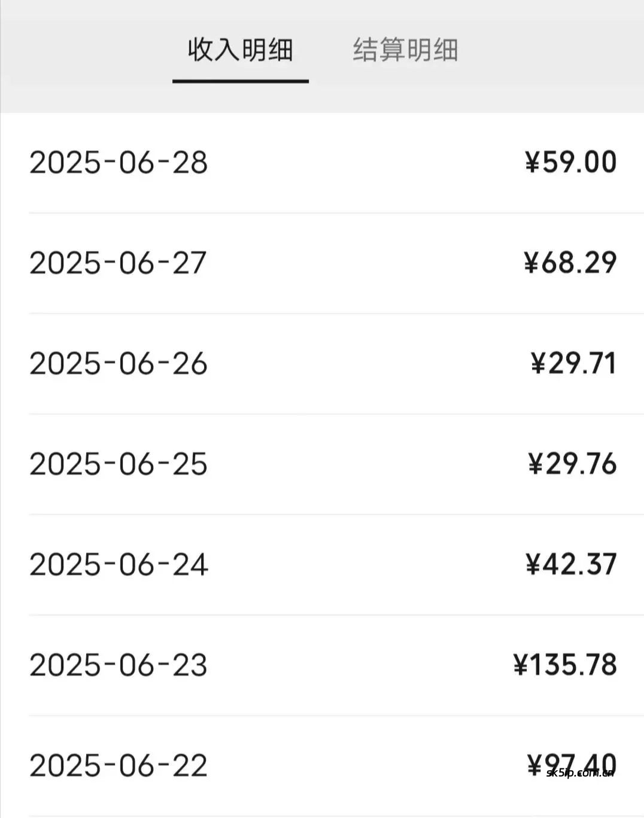Click the underline indicator beneath 收入明细
This screenshot has height=818, width=644.
(240, 81)
